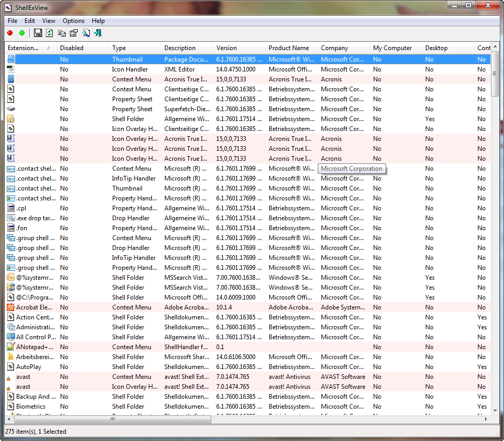504x441 pixels.
Task: Click the Acrobat Ele... extension name
Action: point(34,307)
